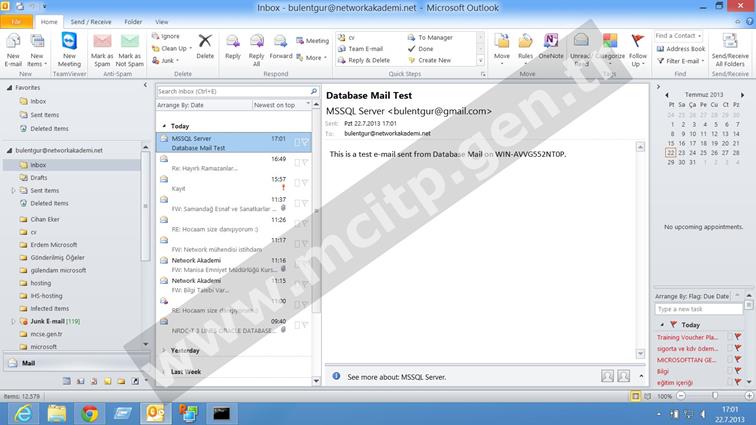Viewport: 756px width, 425px height.
Task: Mark the message as Not Spam
Action: 130,50
